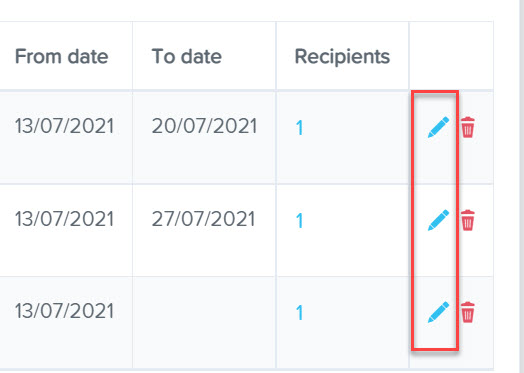This screenshot has height=373, width=524.
Task: Click blank header cell above edit icons
Action: (x=451, y=56)
